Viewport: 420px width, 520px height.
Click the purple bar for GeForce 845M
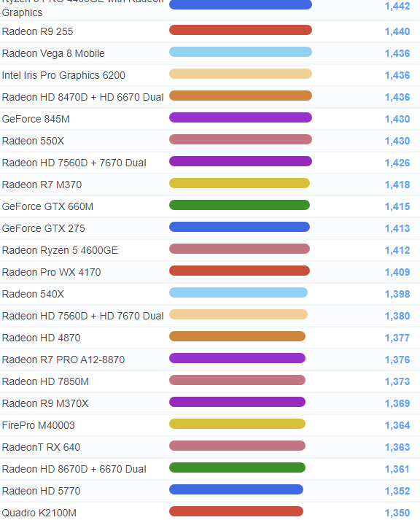tap(241, 117)
